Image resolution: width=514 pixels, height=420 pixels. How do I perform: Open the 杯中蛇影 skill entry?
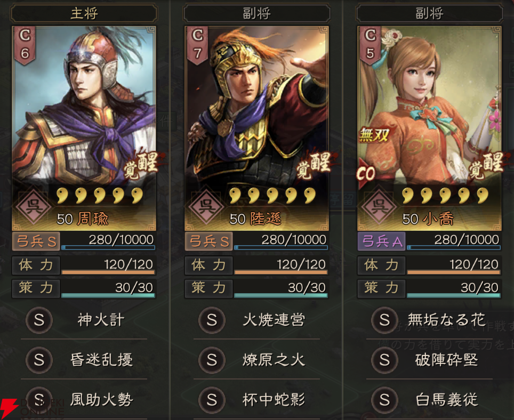[256, 400]
